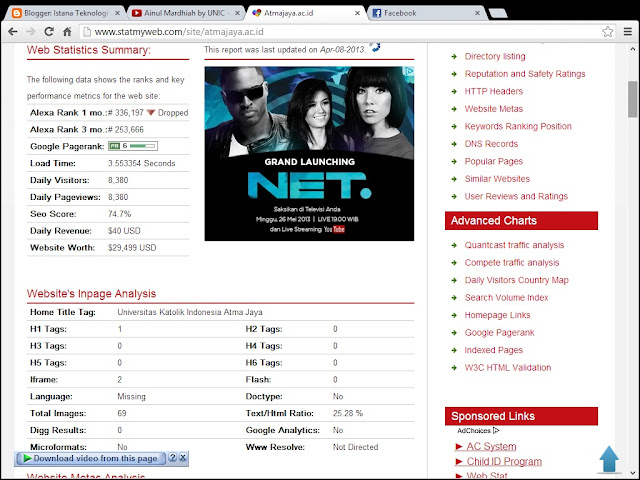This screenshot has height=480, width=640.
Task: Open the W3C HTML Validation link
Action: coord(508,368)
